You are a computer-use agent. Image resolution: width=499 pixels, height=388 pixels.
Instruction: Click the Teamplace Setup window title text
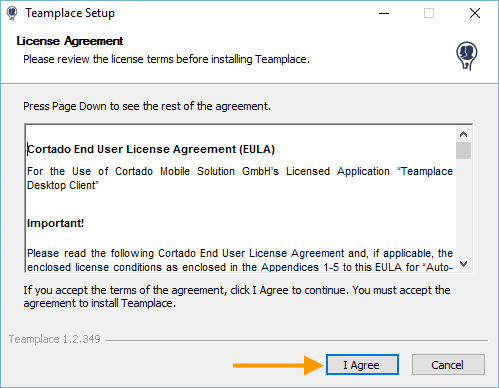point(70,13)
